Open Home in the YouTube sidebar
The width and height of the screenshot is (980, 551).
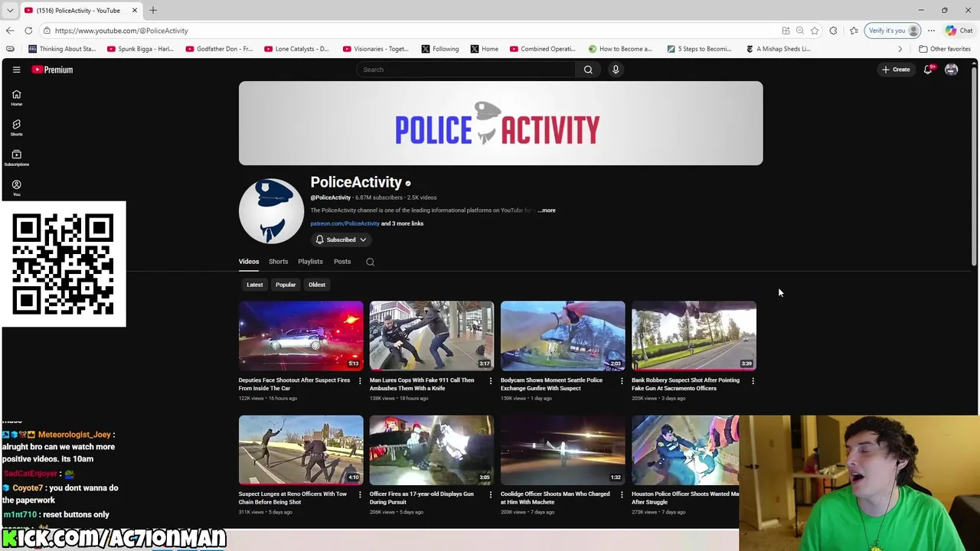coord(16,98)
